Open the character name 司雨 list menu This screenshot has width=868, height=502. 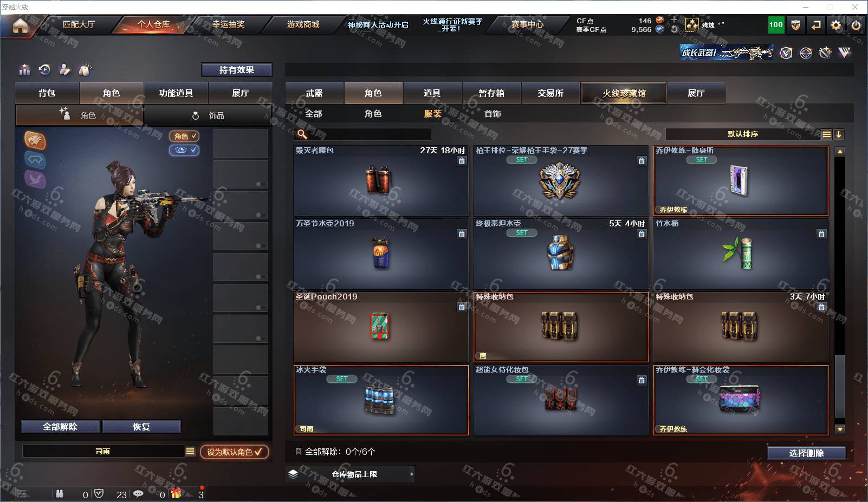[190, 451]
